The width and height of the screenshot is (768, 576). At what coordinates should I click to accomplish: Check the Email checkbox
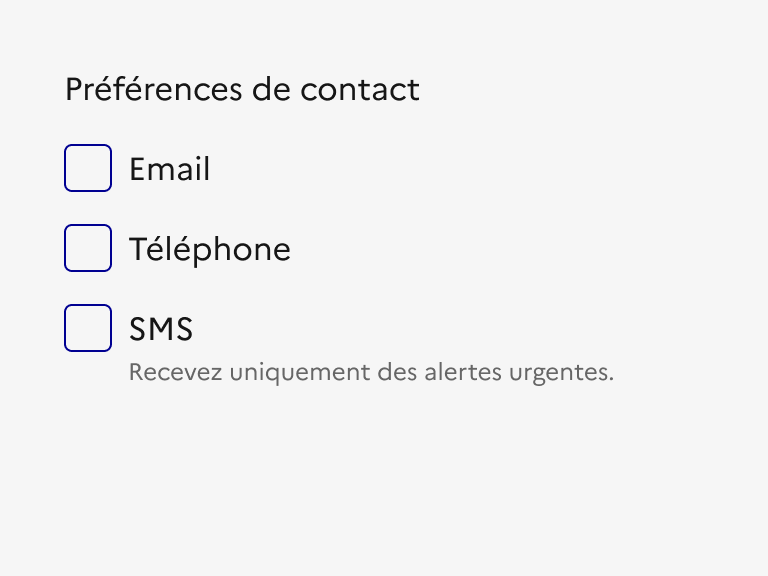(x=88, y=168)
